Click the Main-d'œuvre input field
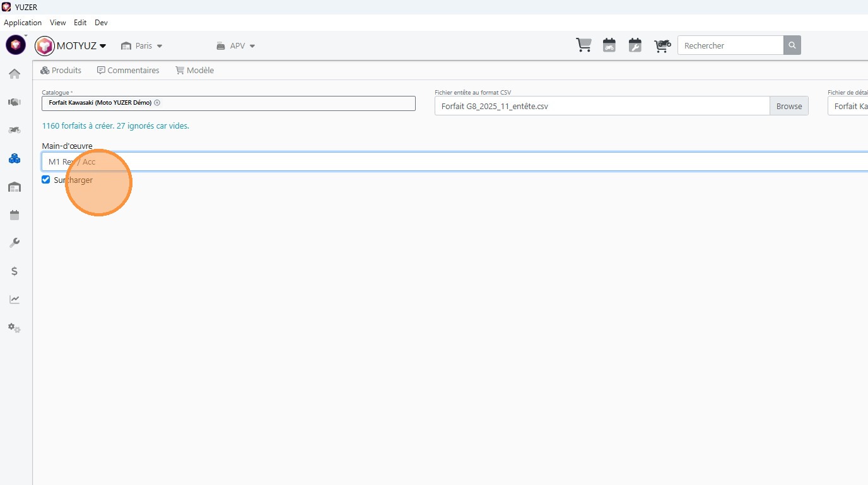868x485 pixels. [455, 161]
